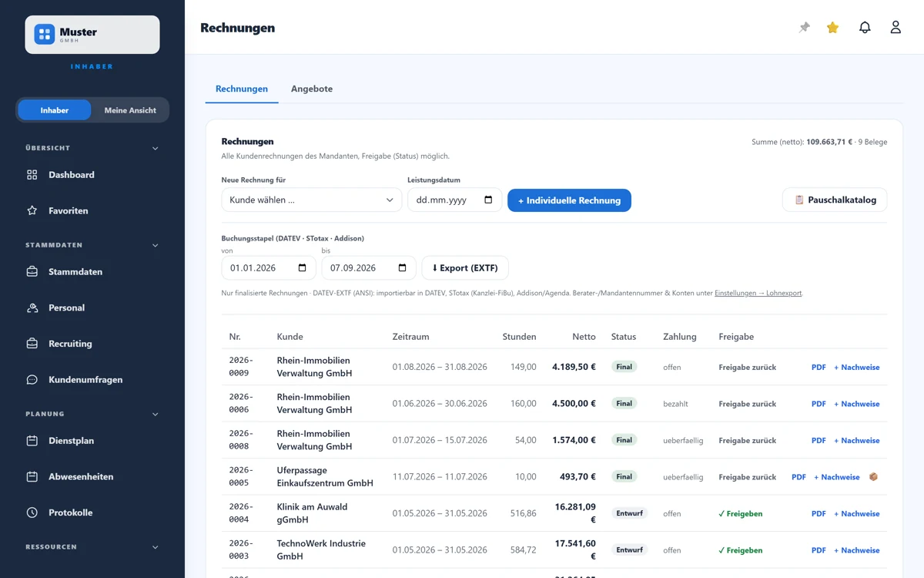Open notifications via the bell icon

click(865, 28)
